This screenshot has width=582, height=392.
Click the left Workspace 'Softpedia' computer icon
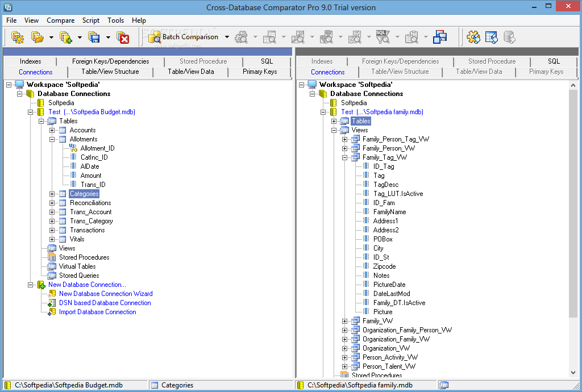coord(20,85)
